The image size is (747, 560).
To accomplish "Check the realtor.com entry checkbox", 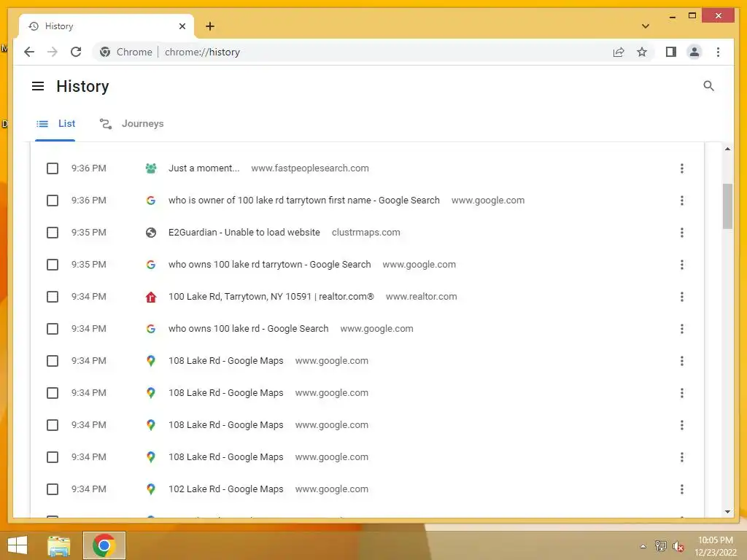I will click(x=53, y=297).
